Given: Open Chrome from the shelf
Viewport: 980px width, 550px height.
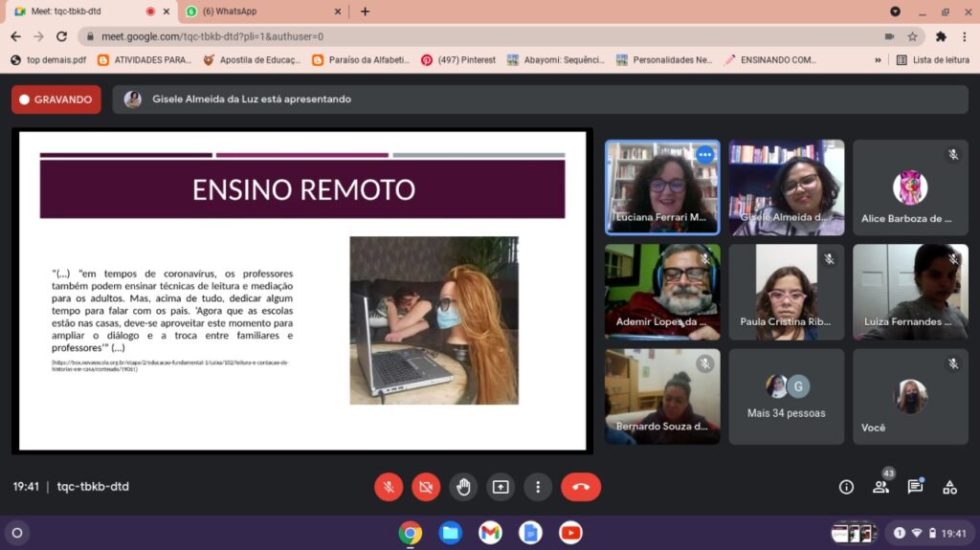Looking at the screenshot, I should (x=410, y=533).
